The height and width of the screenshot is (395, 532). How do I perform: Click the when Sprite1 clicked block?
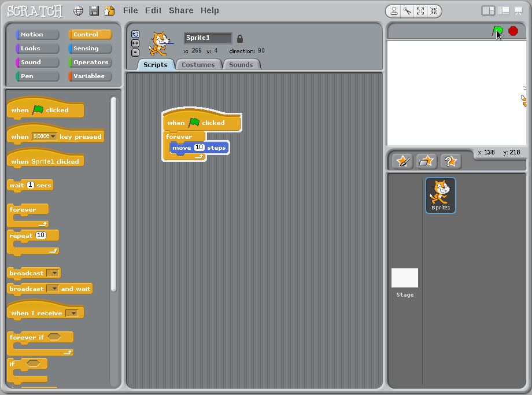(x=45, y=159)
